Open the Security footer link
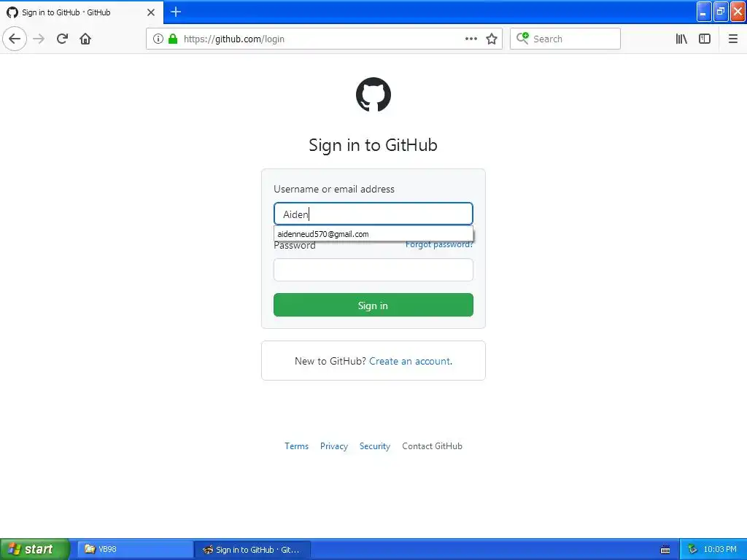 pos(375,446)
